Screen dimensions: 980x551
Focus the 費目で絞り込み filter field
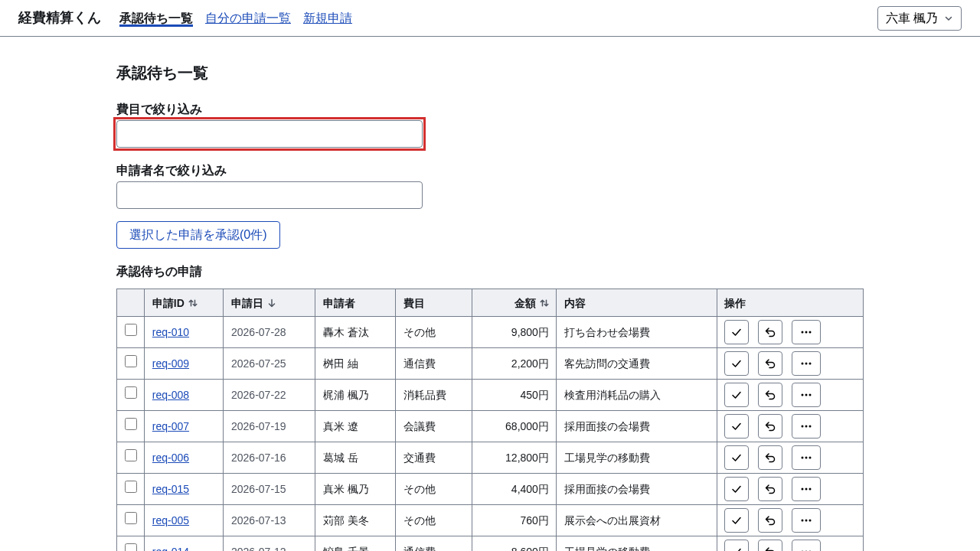(x=269, y=134)
